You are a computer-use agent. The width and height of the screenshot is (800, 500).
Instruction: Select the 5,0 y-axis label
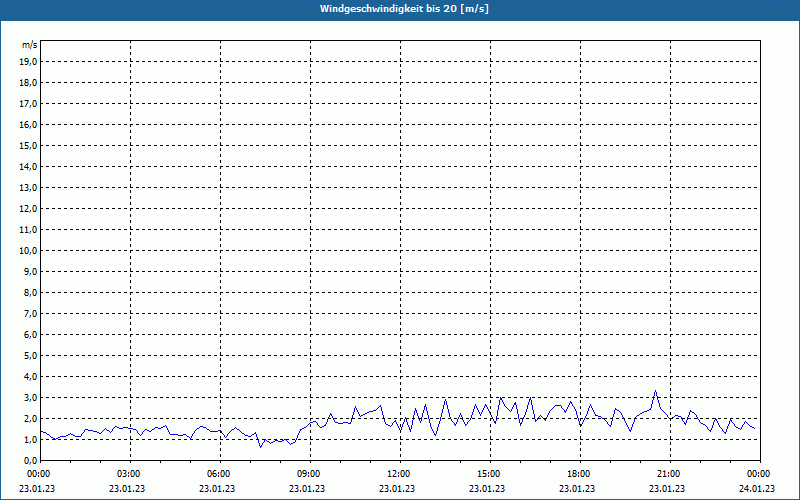[x=31, y=355]
